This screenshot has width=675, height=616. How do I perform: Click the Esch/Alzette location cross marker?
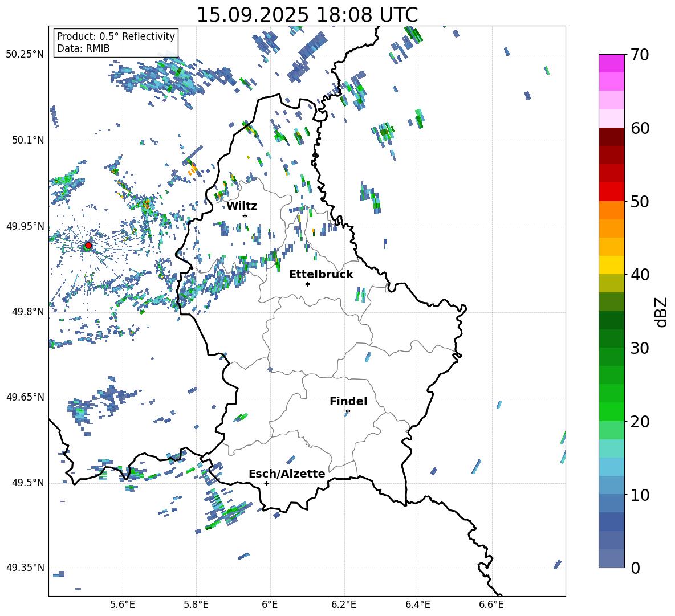pos(266,483)
